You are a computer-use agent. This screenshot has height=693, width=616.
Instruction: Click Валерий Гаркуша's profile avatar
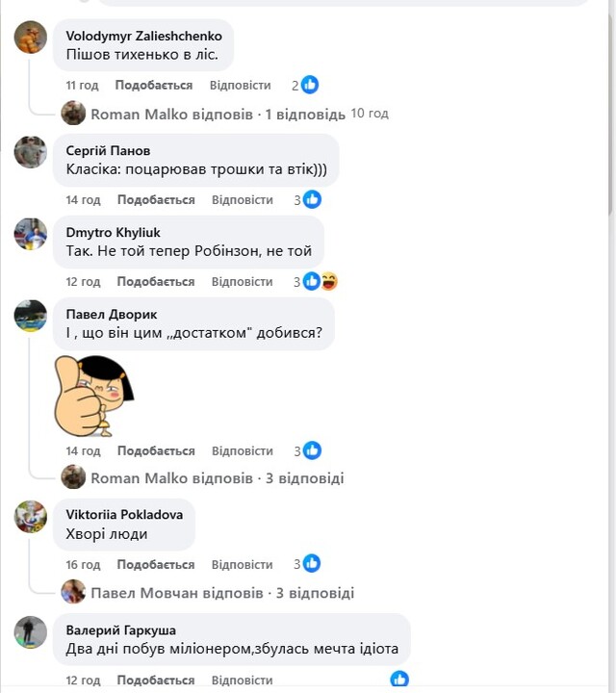[31, 632]
